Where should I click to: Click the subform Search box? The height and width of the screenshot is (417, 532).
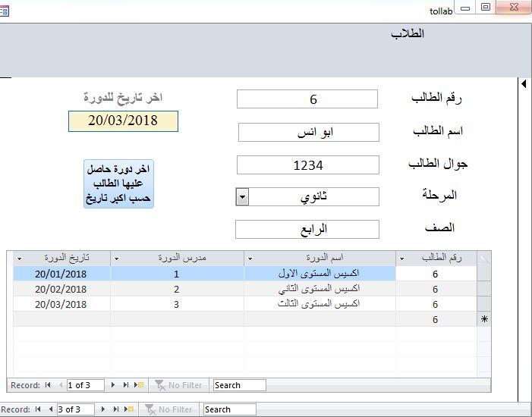pyautogui.click(x=239, y=385)
